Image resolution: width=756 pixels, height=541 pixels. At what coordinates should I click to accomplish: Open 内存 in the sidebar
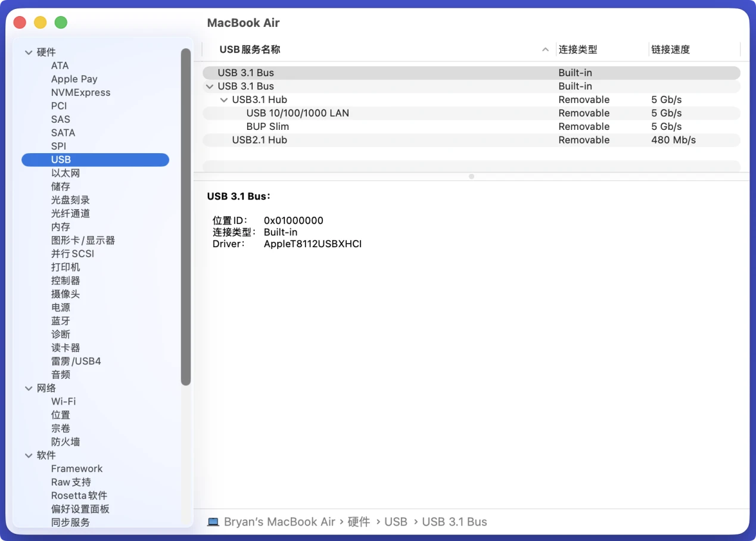tap(61, 227)
